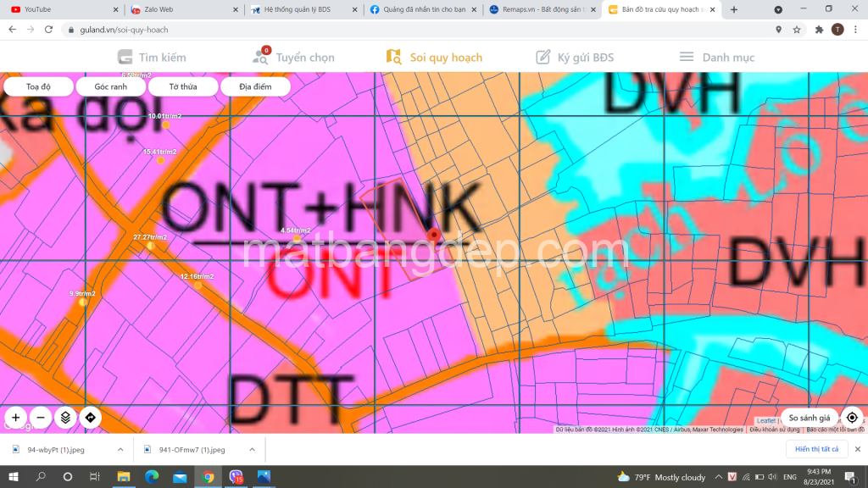Image resolution: width=868 pixels, height=488 pixels.
Task: Reload the current page
Action: [48, 30]
